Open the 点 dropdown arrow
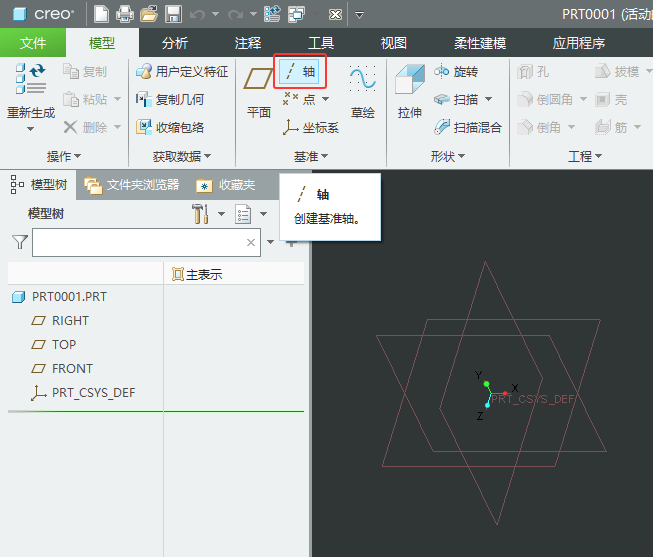Image resolution: width=653 pixels, height=557 pixels. tap(326, 99)
